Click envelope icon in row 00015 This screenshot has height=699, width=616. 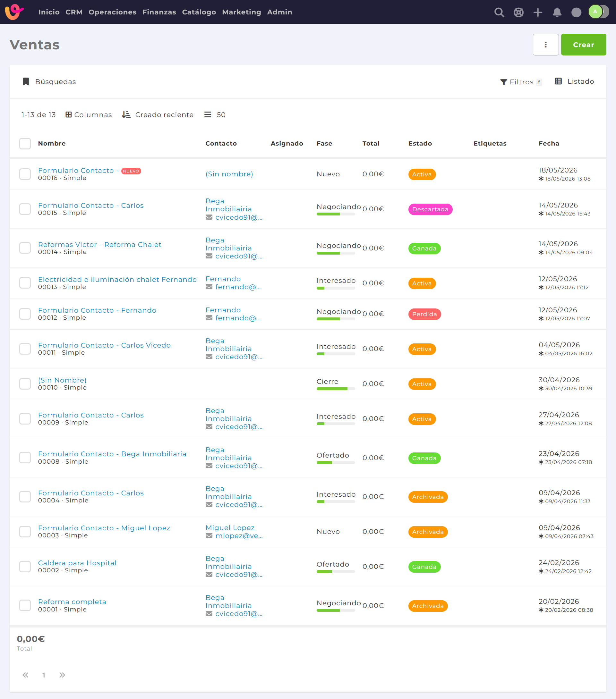point(209,217)
